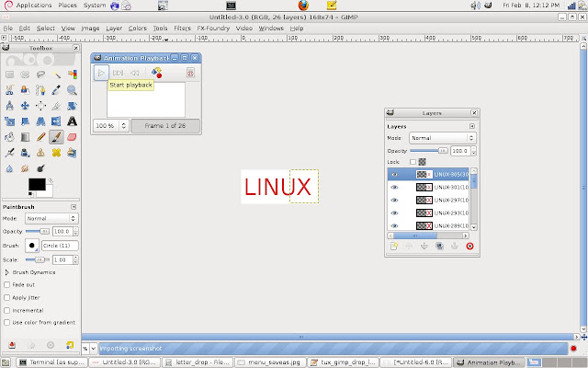Select the Move tool
588x368 pixels.
click(x=25, y=106)
